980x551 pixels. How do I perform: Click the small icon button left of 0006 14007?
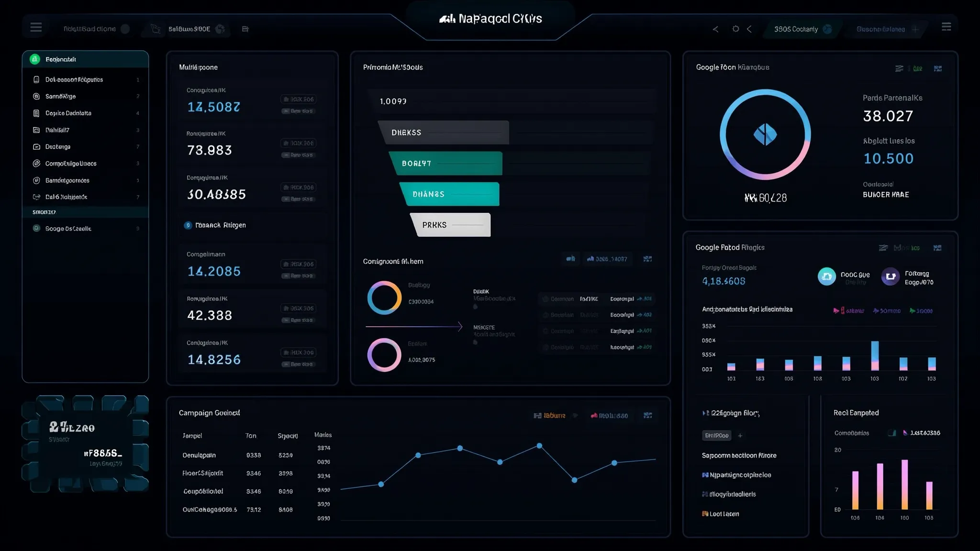pyautogui.click(x=570, y=259)
